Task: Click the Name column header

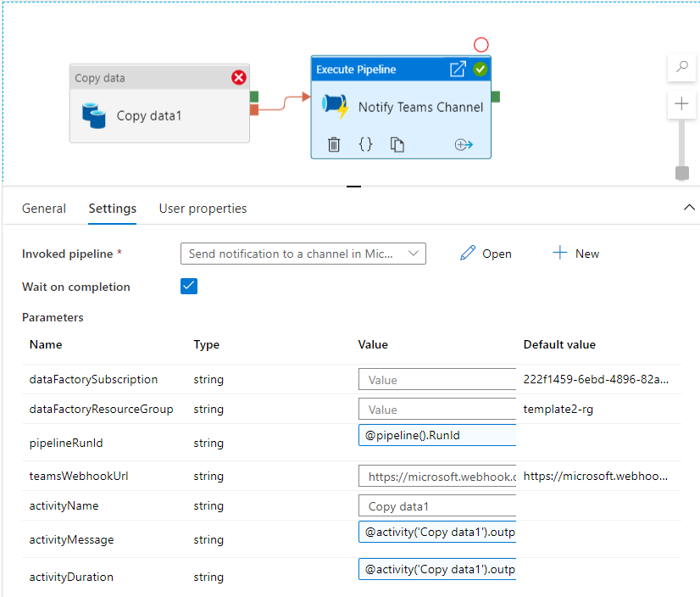Action: pyautogui.click(x=46, y=344)
